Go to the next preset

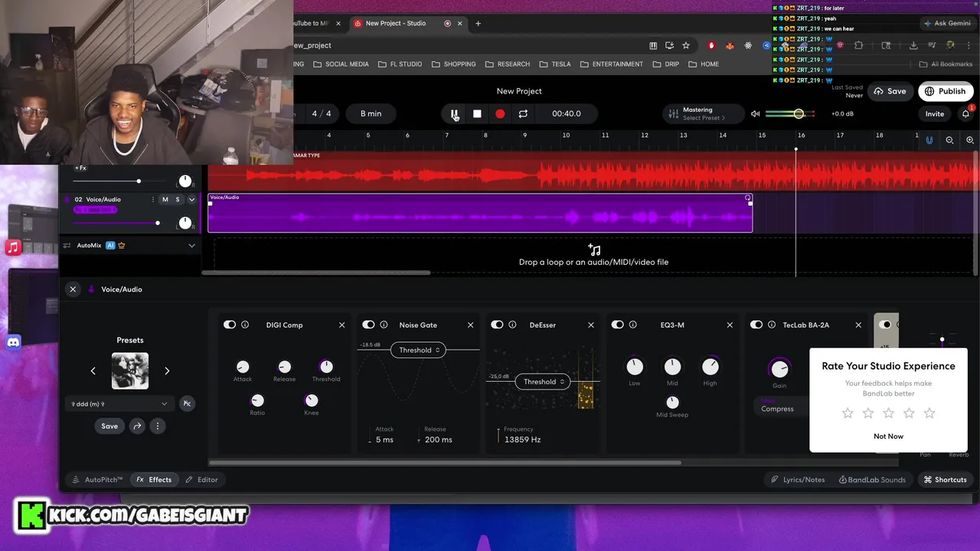167,370
